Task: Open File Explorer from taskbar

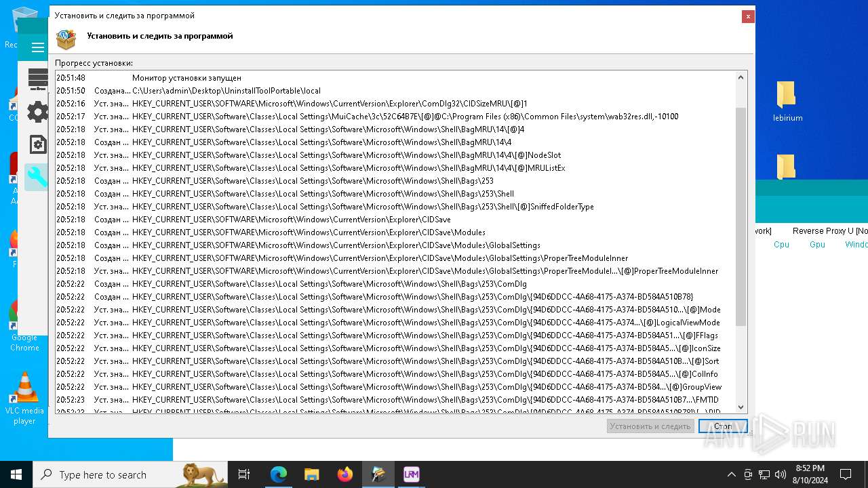Action: pos(311,474)
